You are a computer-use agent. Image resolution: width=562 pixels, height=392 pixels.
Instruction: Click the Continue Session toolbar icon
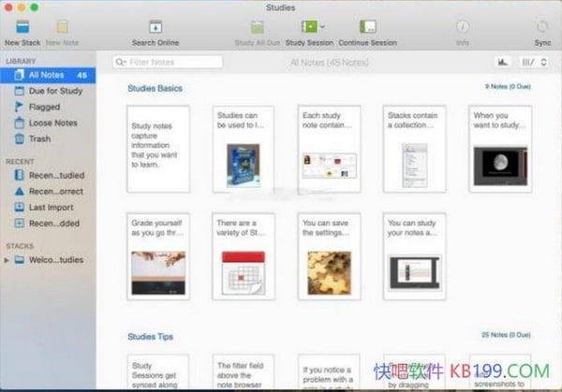click(368, 28)
